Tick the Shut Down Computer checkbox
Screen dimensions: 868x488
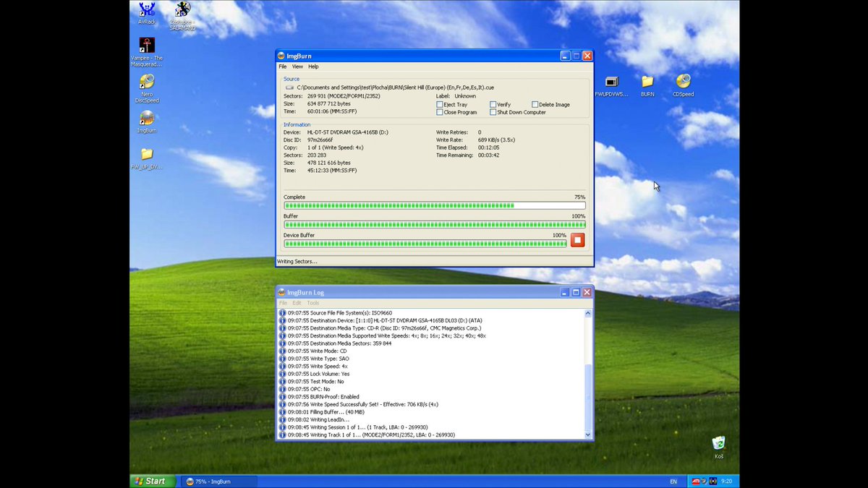click(x=493, y=113)
